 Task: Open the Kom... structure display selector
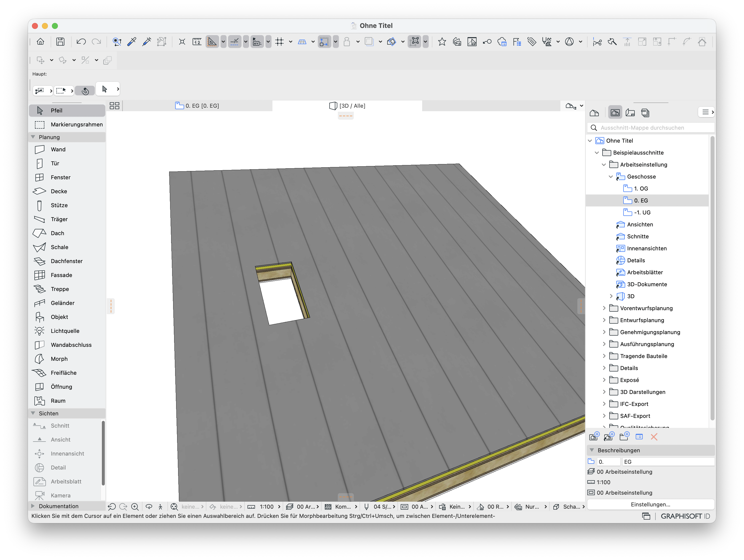[x=341, y=507]
